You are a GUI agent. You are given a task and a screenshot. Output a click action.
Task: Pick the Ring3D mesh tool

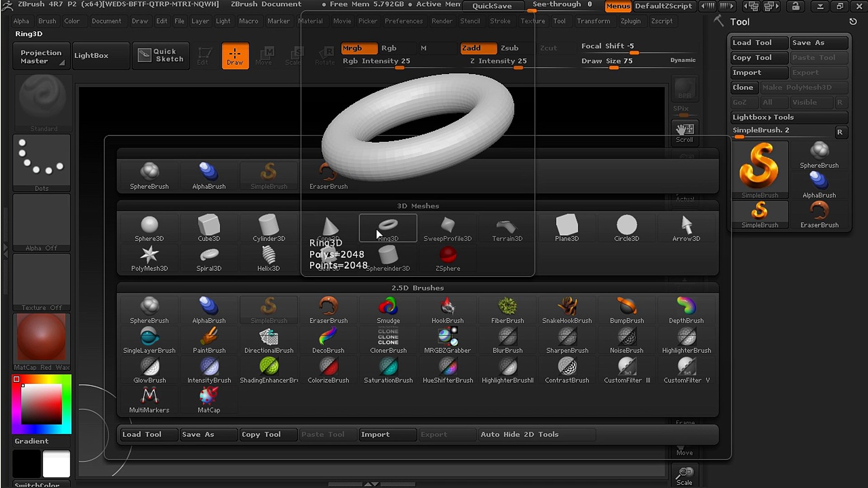(x=388, y=228)
